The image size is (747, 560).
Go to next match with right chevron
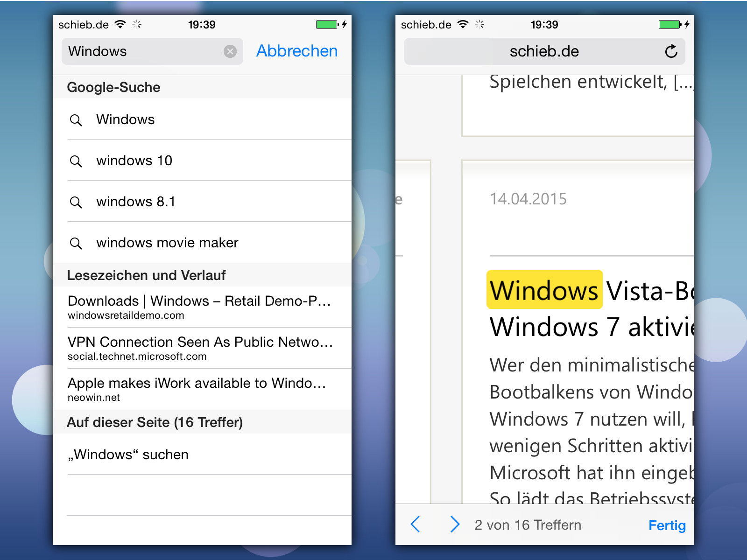tap(455, 525)
